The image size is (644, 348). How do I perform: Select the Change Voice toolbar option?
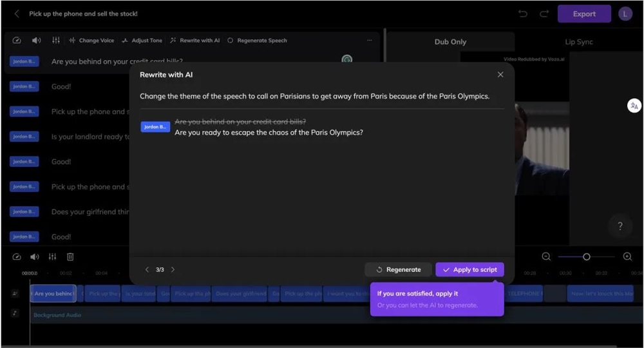pos(91,40)
